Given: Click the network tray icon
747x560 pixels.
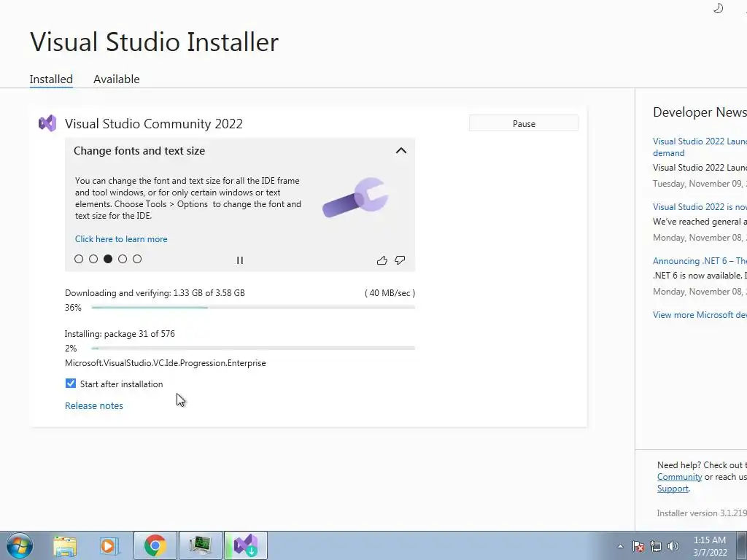Looking at the screenshot, I should [656, 546].
